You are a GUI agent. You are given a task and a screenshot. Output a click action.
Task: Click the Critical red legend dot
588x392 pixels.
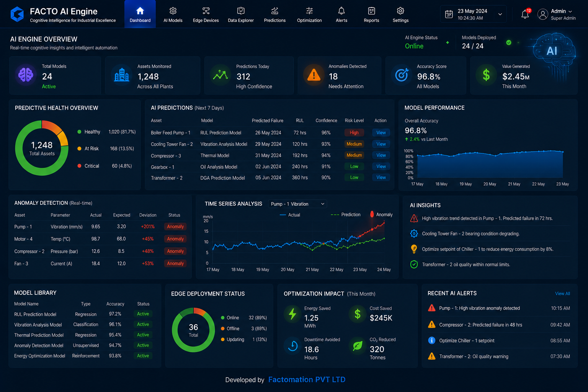(x=79, y=166)
